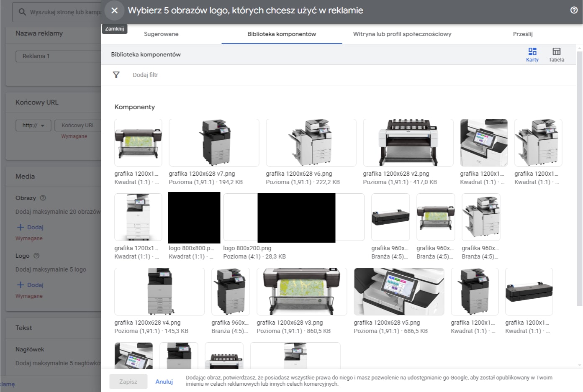
Task: Click the Anuluj button
Action: 164,382
